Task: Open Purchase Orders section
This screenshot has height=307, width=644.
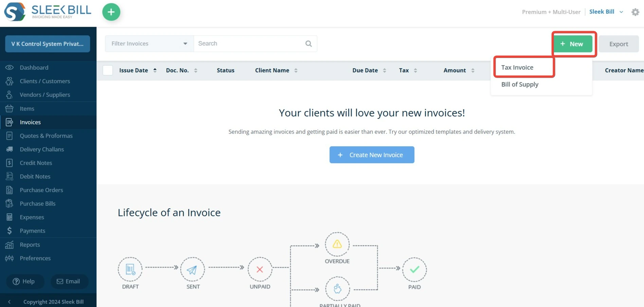Action: [41, 190]
